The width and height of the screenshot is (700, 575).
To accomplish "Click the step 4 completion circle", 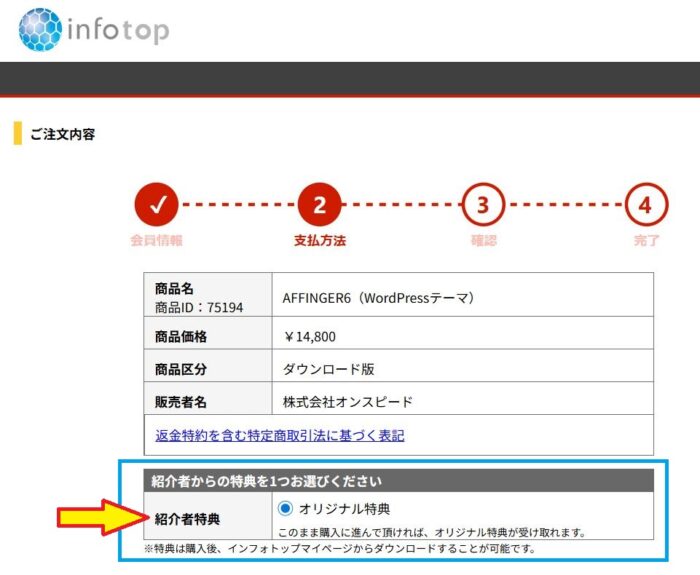I will [x=646, y=206].
